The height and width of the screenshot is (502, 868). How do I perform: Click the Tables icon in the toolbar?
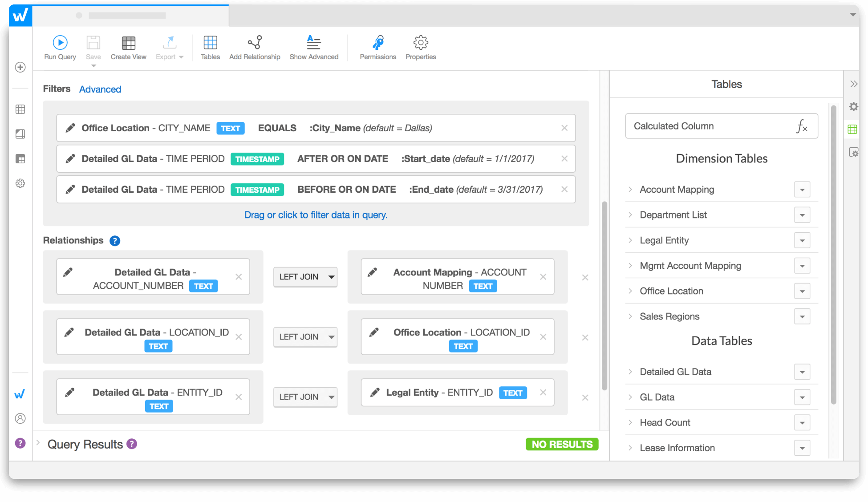(x=210, y=43)
